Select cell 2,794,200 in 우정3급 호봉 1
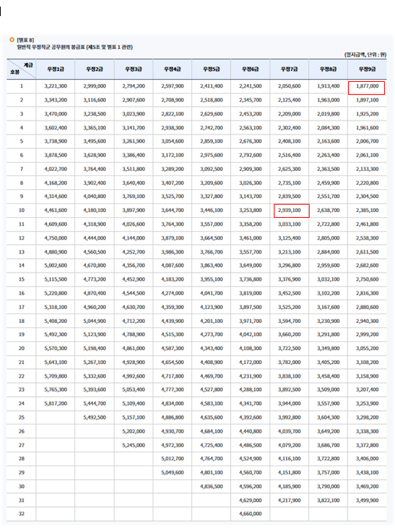This screenshot has width=395, height=532. point(134,86)
